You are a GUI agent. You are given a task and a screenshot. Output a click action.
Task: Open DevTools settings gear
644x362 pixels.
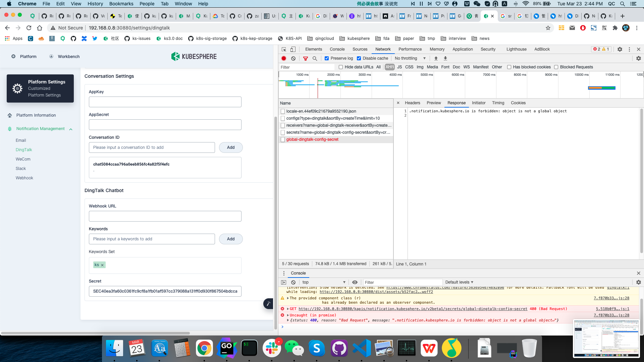click(x=620, y=49)
